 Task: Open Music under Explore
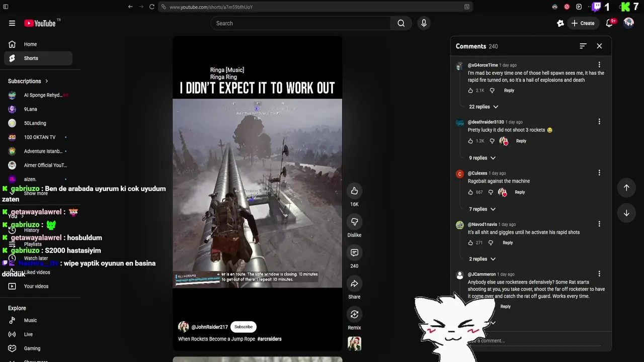[38, 320]
